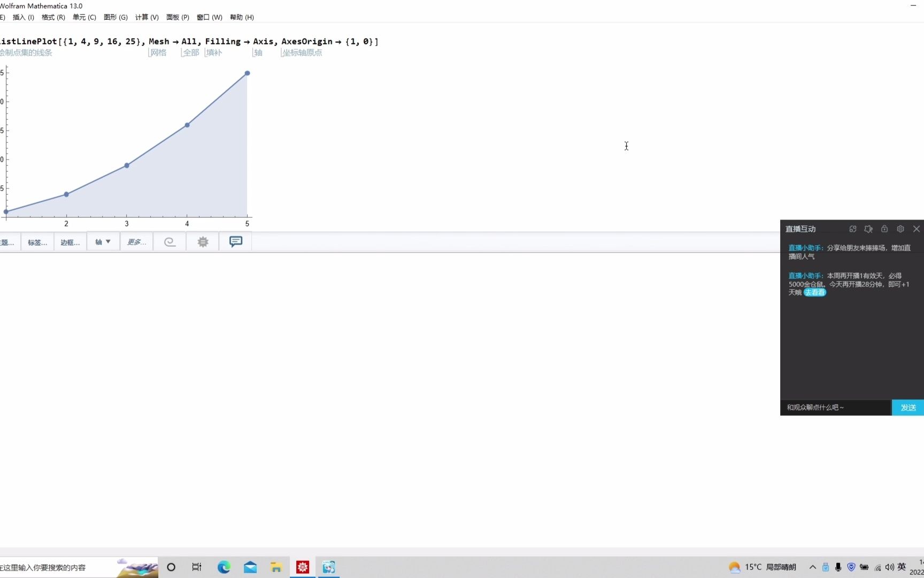Click the plot data point at x=4
The image size is (924, 578).
(187, 125)
